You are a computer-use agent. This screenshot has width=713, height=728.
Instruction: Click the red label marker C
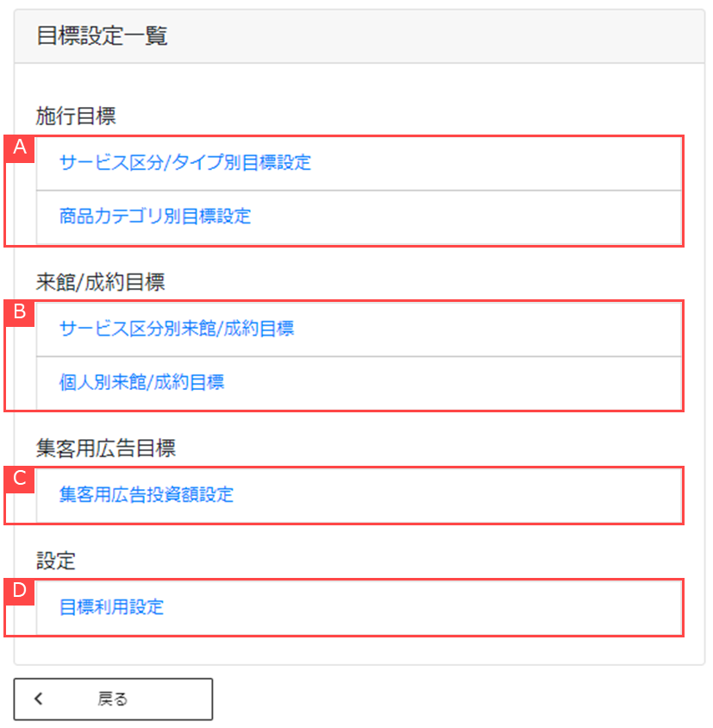(18, 480)
